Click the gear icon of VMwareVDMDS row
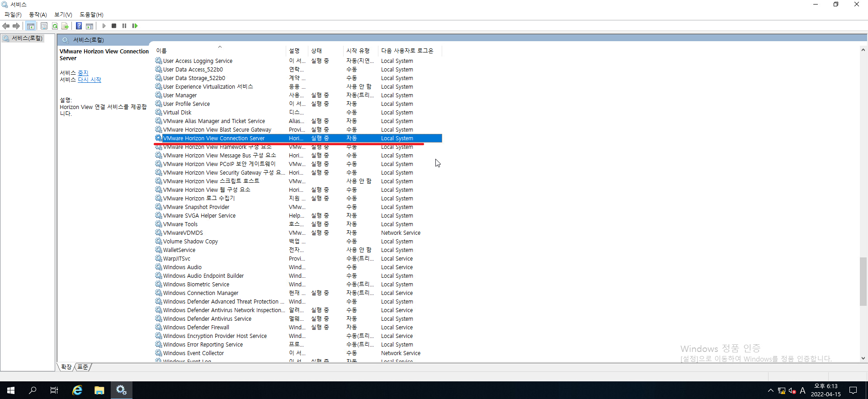The image size is (868, 399). coord(159,233)
